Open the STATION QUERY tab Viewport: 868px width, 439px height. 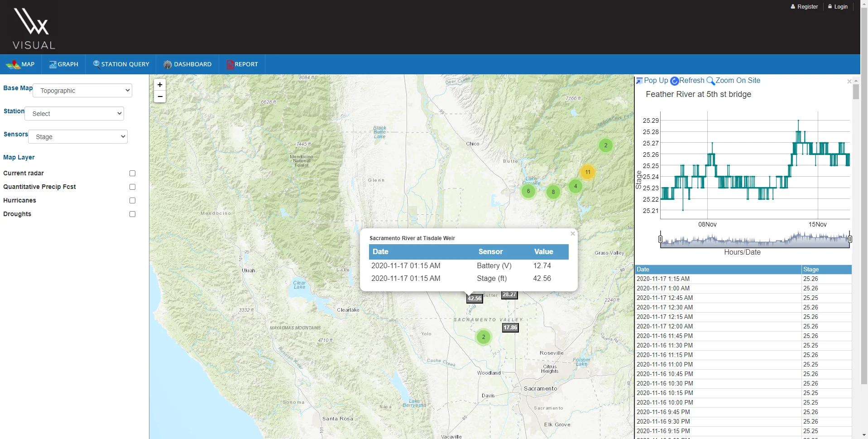pos(121,64)
